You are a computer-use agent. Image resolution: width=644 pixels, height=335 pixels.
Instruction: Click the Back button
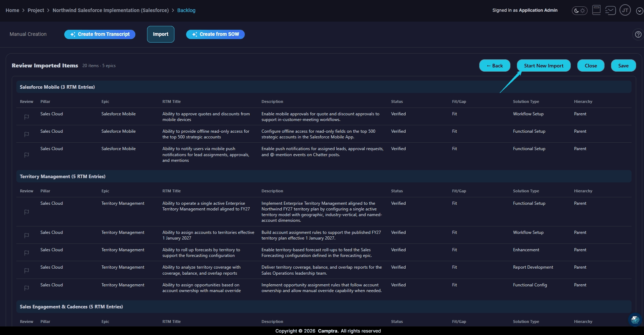pos(495,66)
